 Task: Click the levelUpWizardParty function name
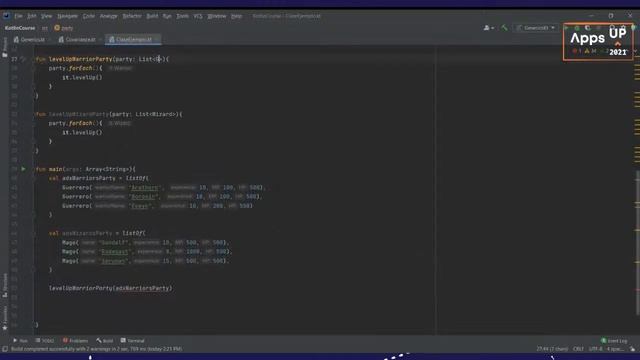[79, 114]
